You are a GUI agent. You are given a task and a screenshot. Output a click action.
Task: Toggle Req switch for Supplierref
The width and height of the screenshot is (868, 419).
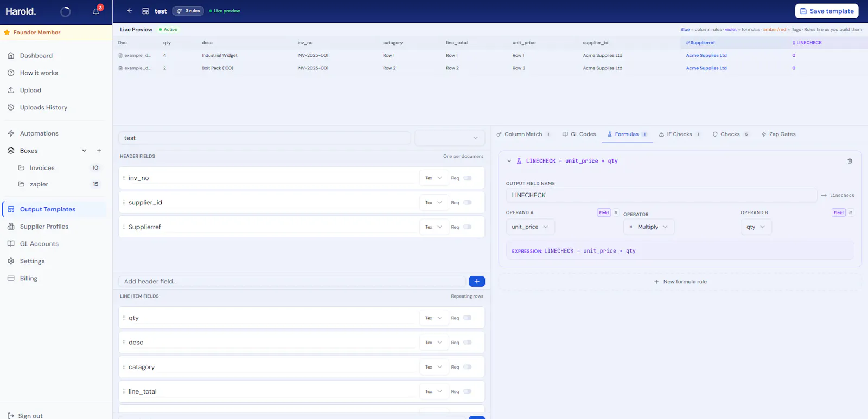[468, 227]
